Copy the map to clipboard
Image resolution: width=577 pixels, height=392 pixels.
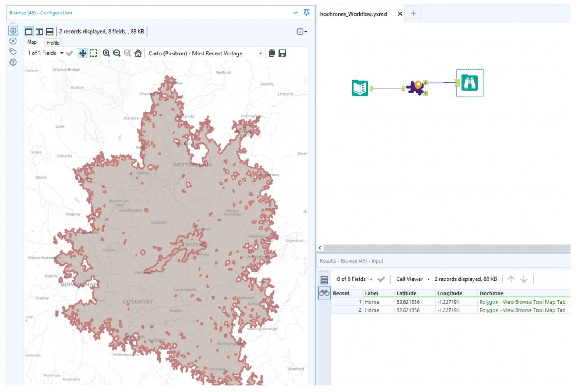272,53
